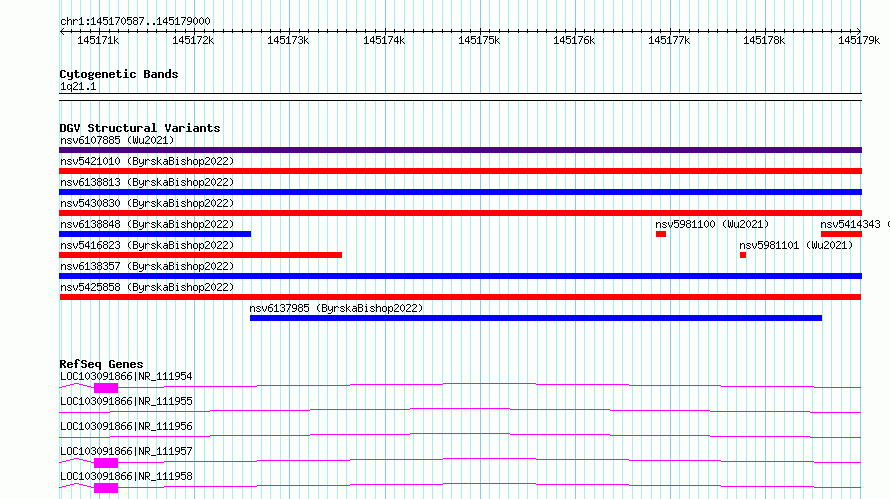Open transcript LOC103091866|NR_111958 label
The image size is (890, 499).
coord(126,476)
